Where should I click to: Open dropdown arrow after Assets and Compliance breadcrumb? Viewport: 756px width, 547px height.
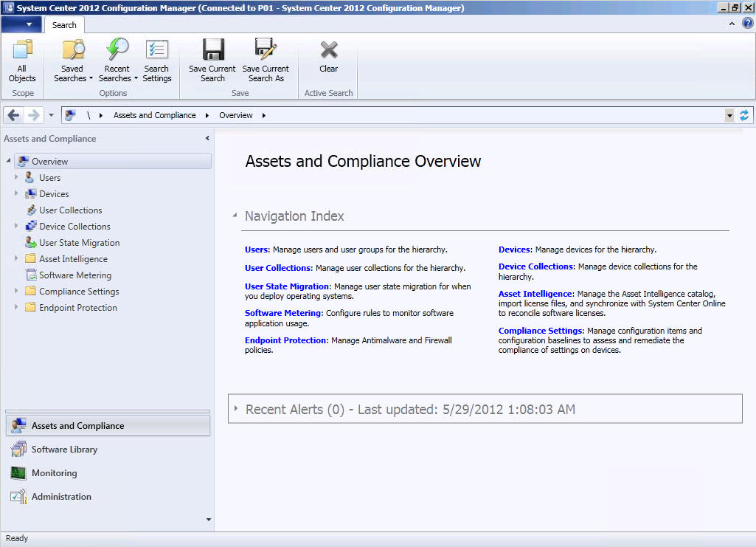[207, 115]
